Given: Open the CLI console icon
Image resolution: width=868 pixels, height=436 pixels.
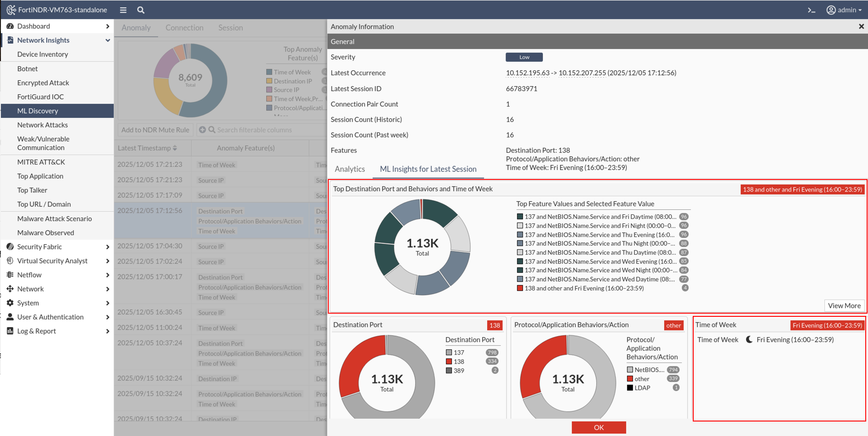Looking at the screenshot, I should pyautogui.click(x=811, y=10).
